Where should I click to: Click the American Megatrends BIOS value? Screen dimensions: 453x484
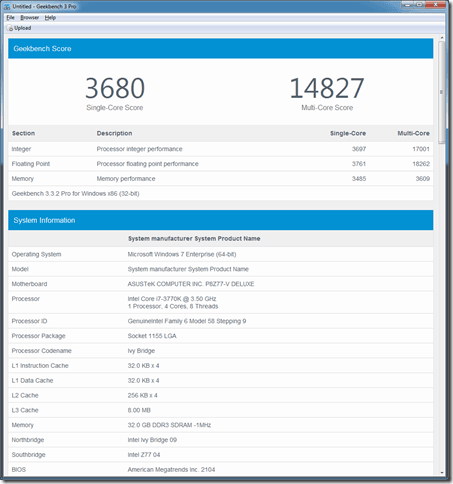click(x=171, y=470)
